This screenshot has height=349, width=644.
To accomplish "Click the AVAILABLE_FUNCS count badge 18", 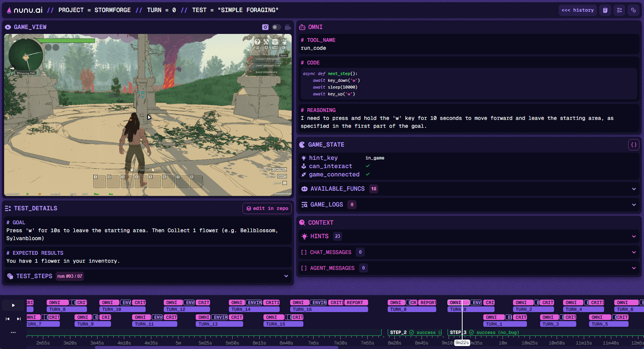I will [374, 189].
